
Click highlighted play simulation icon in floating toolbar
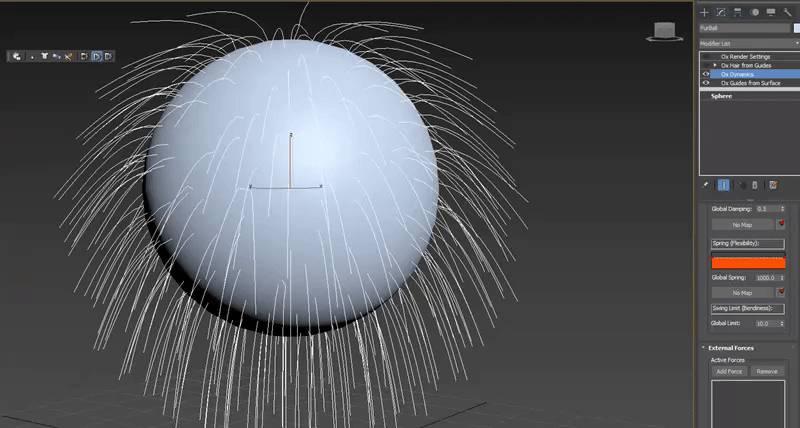[x=97, y=57]
